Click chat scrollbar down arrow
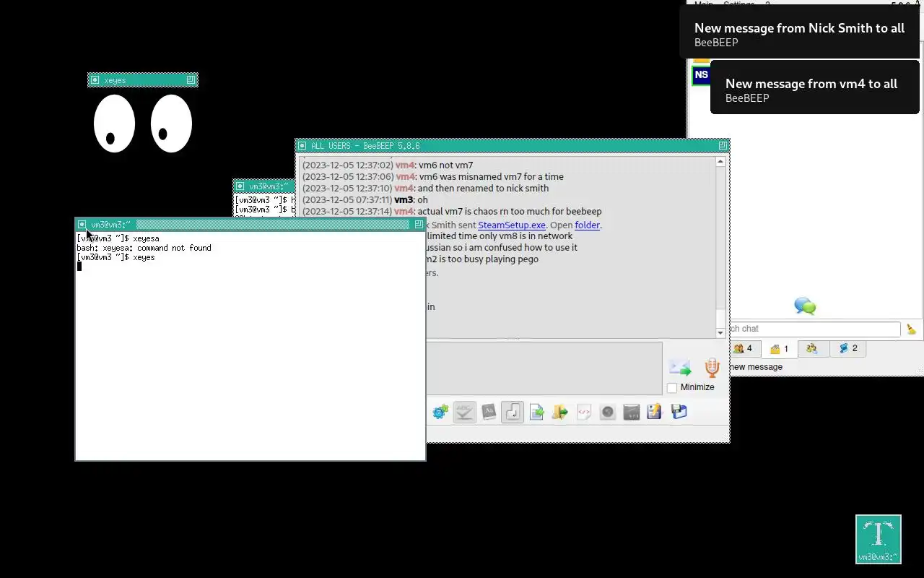 720,333
